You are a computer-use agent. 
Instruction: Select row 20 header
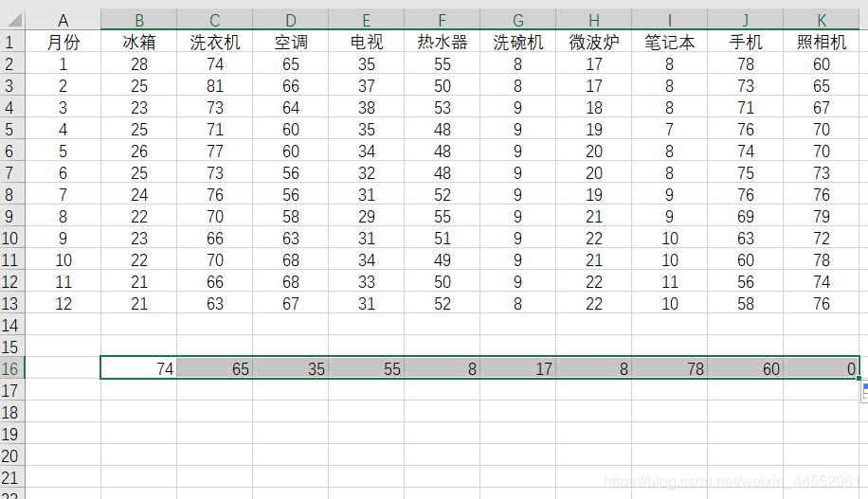coord(12,456)
